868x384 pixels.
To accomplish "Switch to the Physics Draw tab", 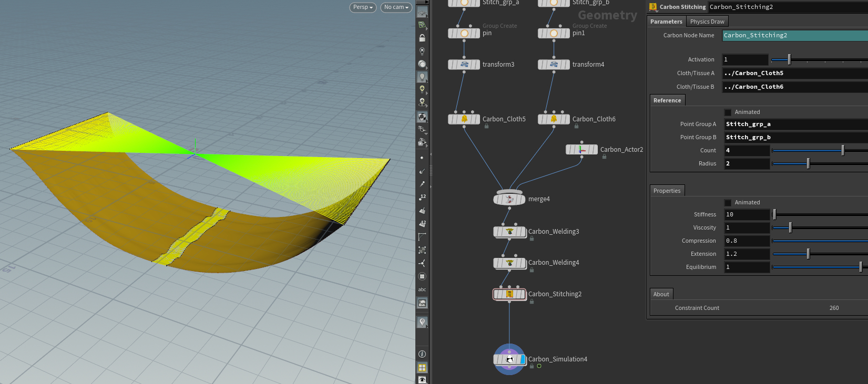I will pyautogui.click(x=707, y=22).
